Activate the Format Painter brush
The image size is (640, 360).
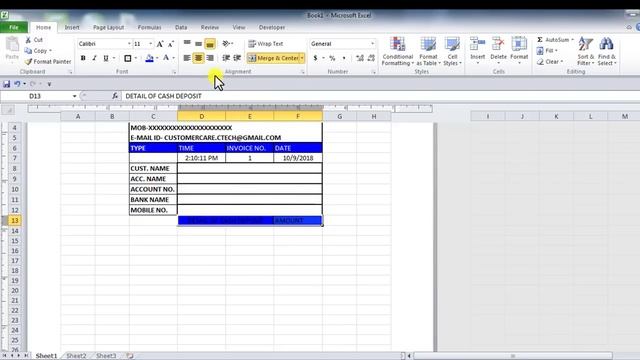click(28, 62)
